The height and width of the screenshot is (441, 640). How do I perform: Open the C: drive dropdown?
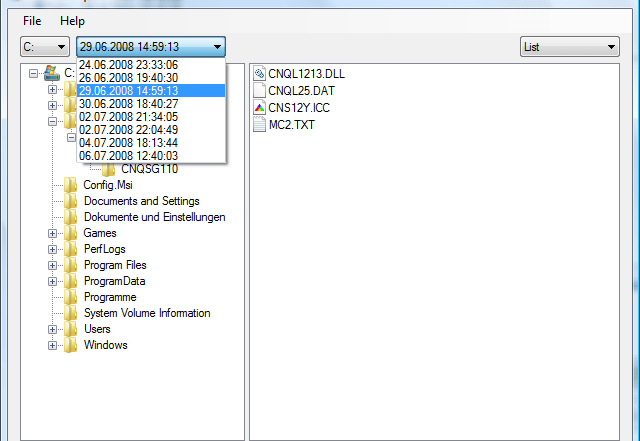pos(45,47)
